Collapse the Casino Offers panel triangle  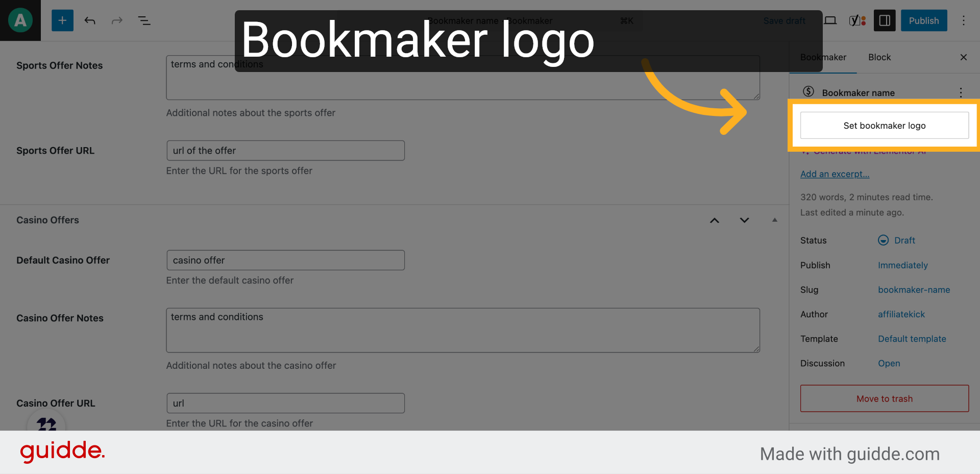pos(775,220)
